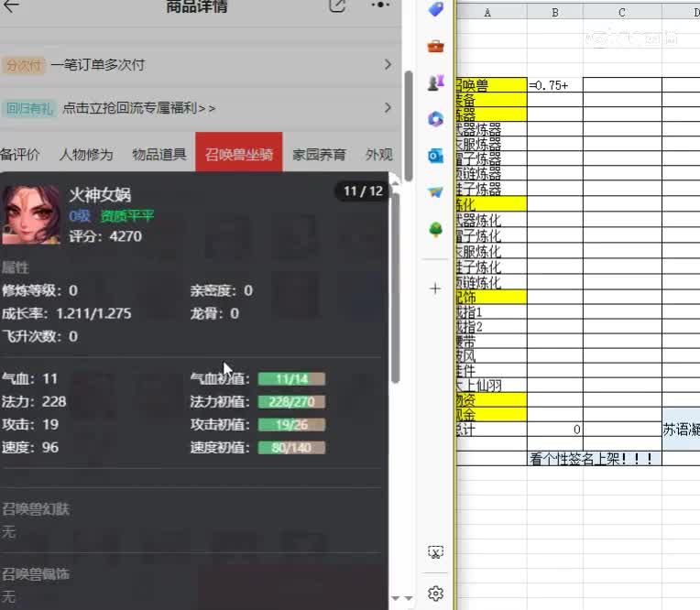Click the yellow 物资 cell

[491, 400]
